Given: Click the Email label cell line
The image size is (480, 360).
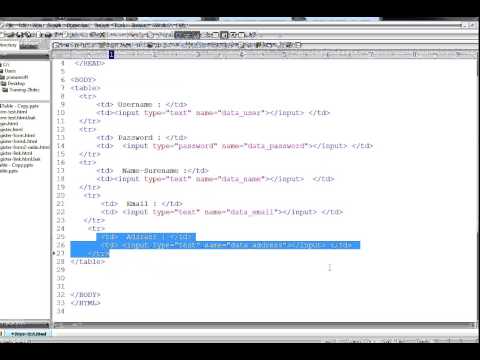Looking at the screenshot, I should click(x=142, y=204).
